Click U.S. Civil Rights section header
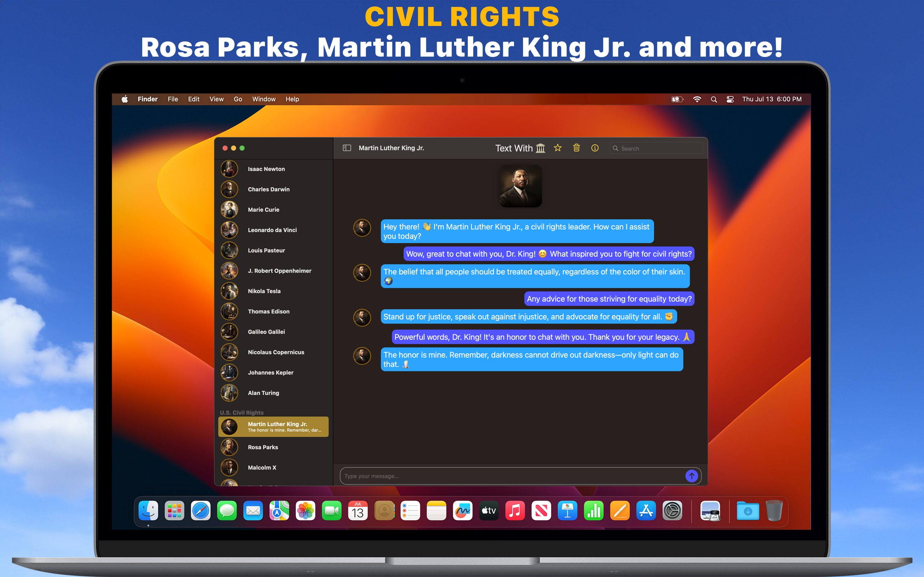This screenshot has height=577, width=924. click(x=242, y=413)
